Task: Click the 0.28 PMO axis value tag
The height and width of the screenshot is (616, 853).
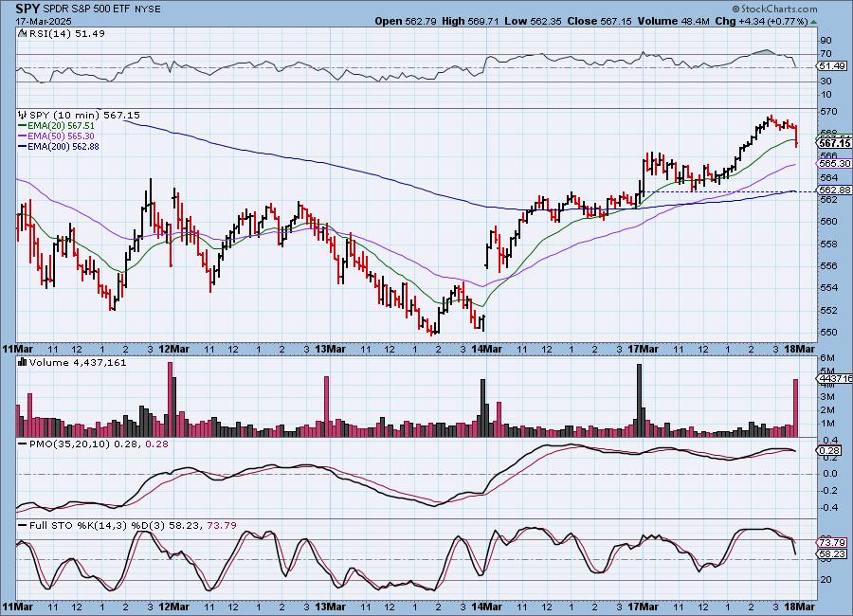Action: pos(829,450)
